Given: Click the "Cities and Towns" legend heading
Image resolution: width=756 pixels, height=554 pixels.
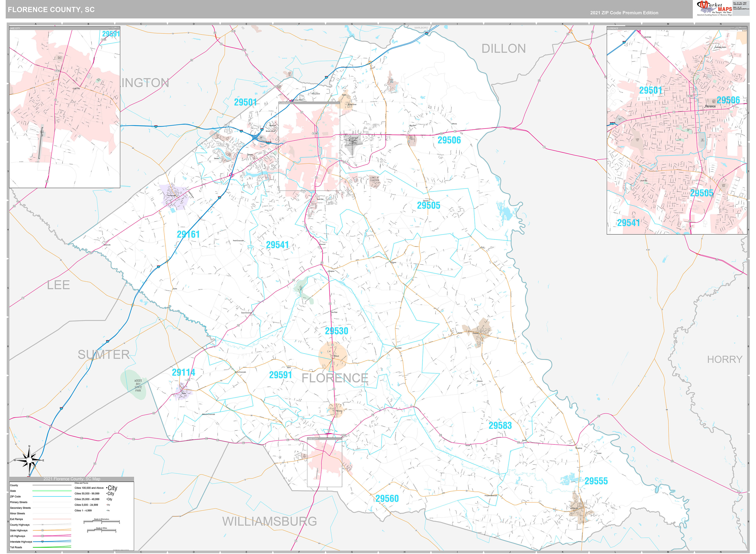Looking at the screenshot, I should 81,483.
